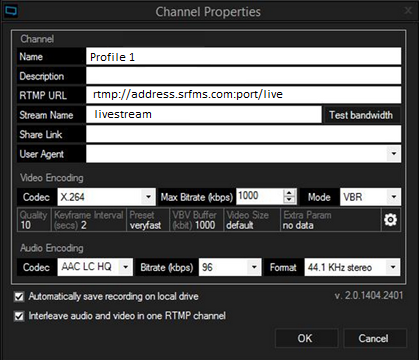
Task: Increase Max Bitrate with up arrow
Action: click(x=289, y=193)
